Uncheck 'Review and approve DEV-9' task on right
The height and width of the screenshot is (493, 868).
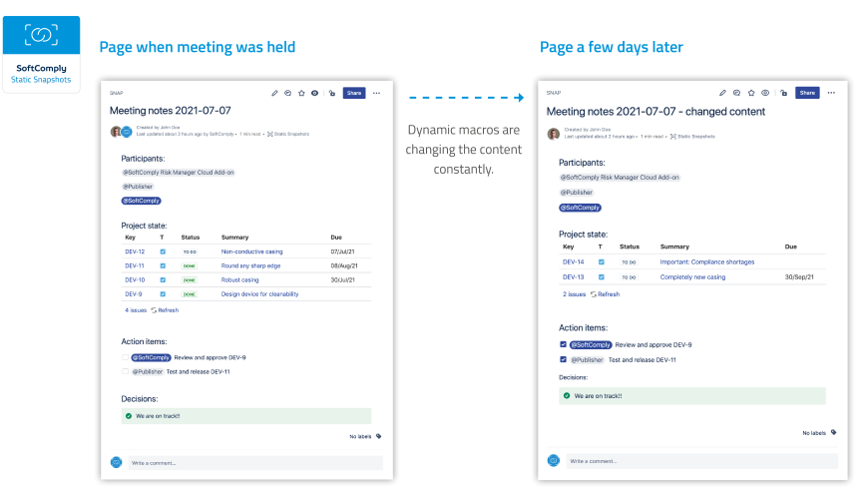coord(563,344)
